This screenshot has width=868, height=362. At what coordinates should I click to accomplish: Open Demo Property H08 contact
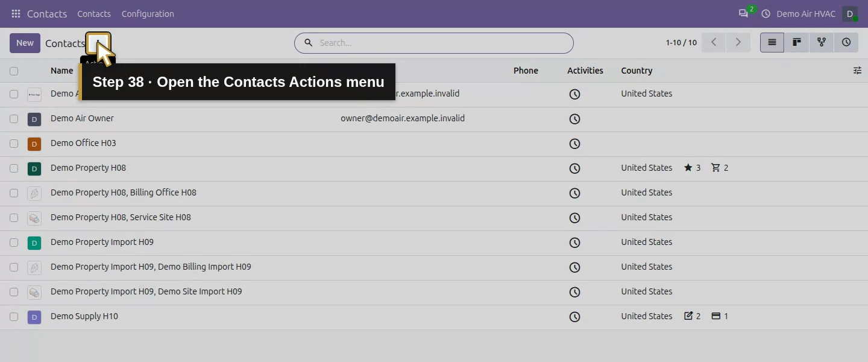tap(88, 168)
